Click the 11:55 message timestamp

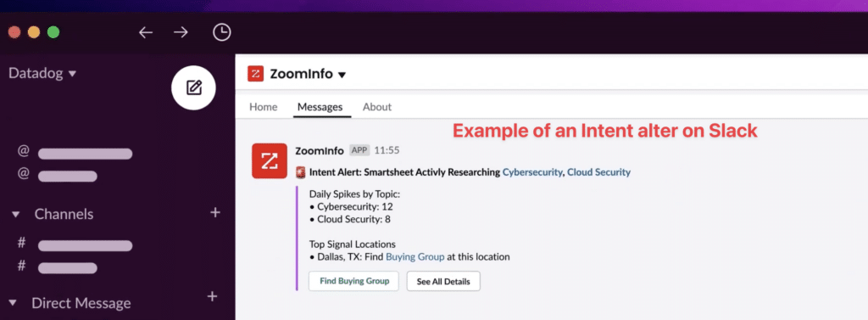coord(387,150)
